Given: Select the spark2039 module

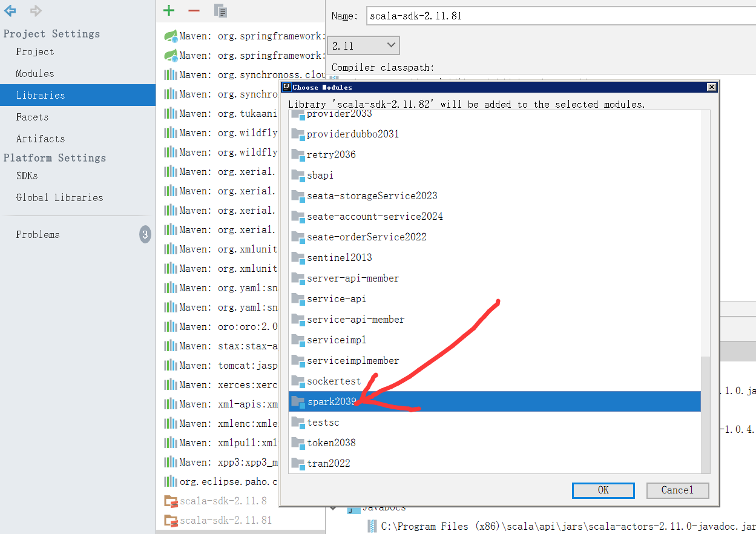Looking at the screenshot, I should [495, 401].
